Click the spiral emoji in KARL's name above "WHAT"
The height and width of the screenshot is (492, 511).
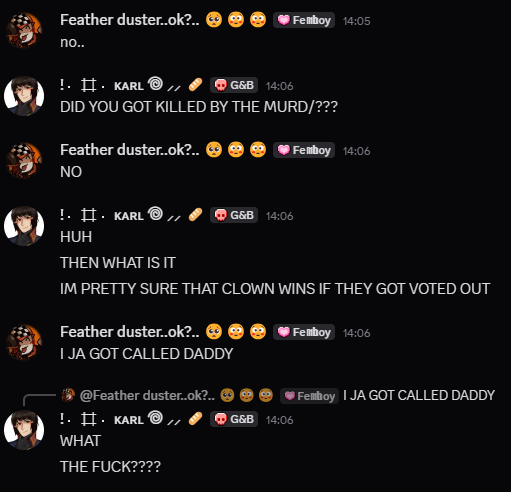[155, 418]
